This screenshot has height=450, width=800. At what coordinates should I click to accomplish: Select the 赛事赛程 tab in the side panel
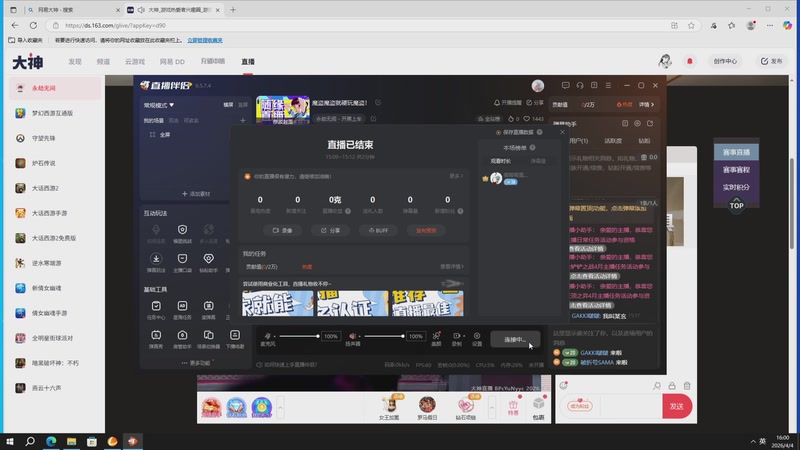tap(736, 169)
